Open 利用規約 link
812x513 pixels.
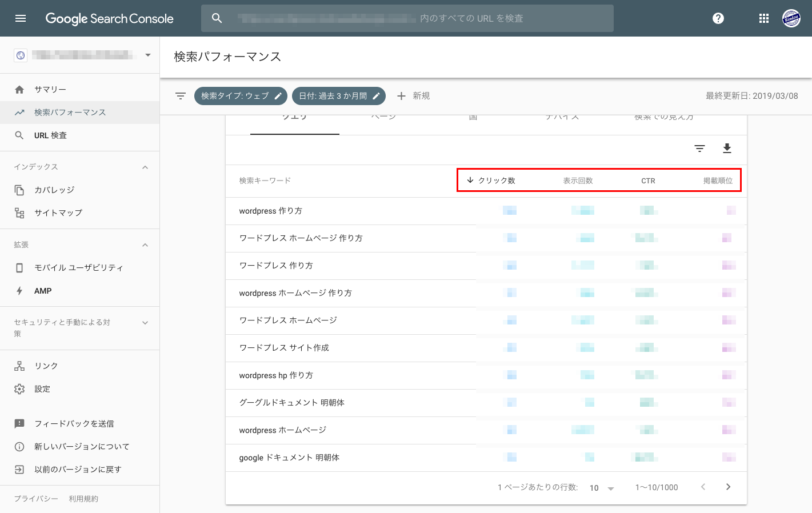(83, 499)
